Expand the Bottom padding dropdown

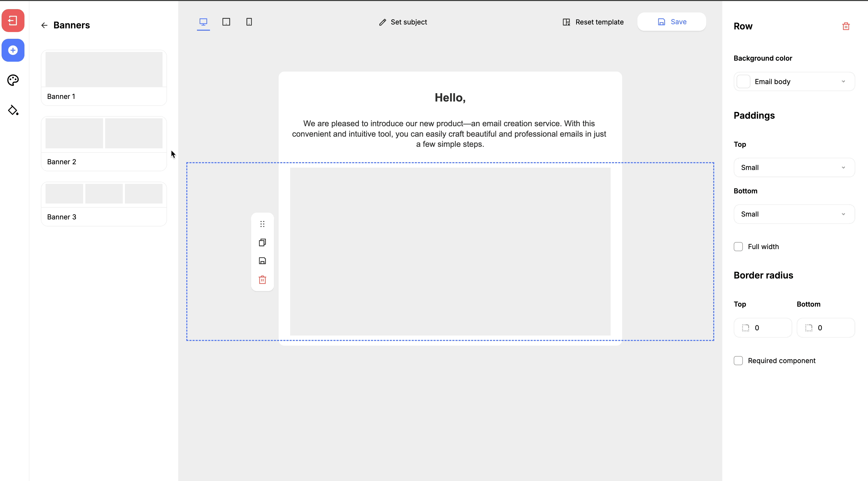(794, 214)
